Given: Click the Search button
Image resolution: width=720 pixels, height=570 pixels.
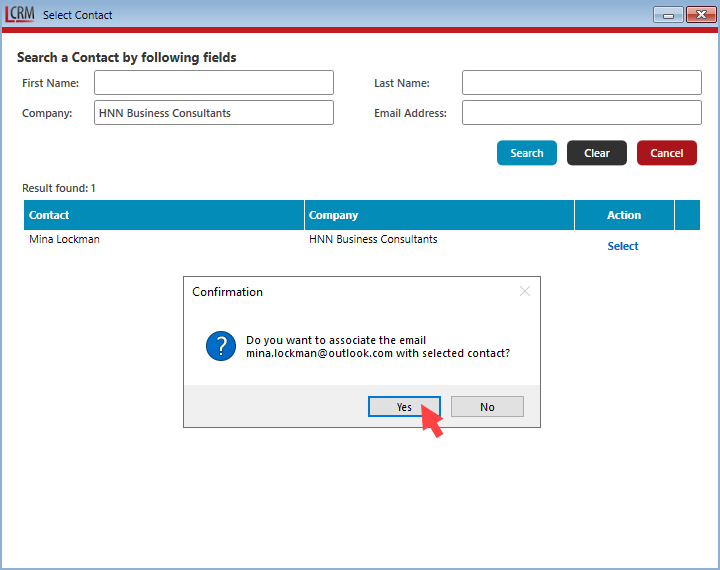Looking at the screenshot, I should (x=526, y=153).
